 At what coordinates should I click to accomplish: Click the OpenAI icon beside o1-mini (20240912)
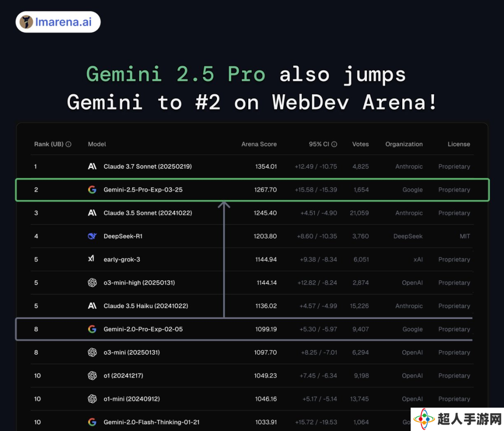[x=92, y=399]
